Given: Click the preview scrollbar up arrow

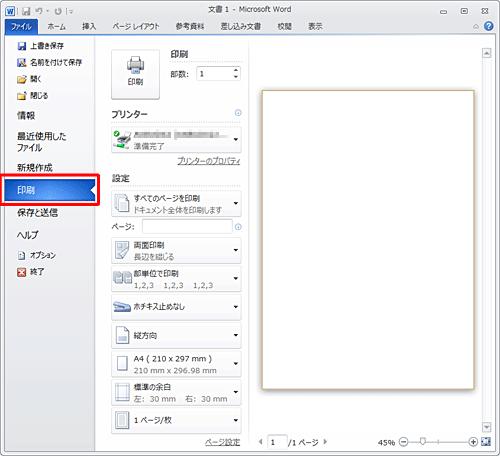Looking at the screenshot, I should [x=487, y=53].
